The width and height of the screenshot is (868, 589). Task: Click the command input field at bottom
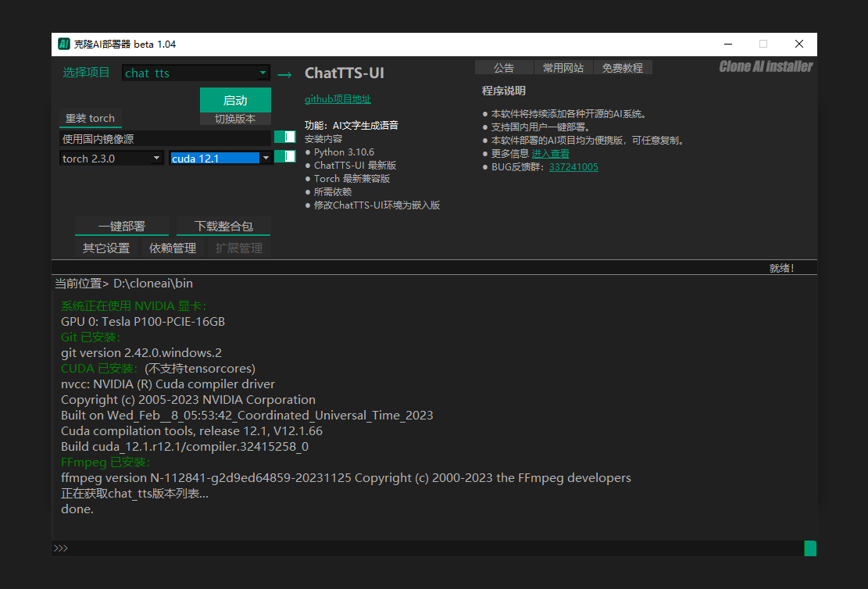(x=428, y=548)
